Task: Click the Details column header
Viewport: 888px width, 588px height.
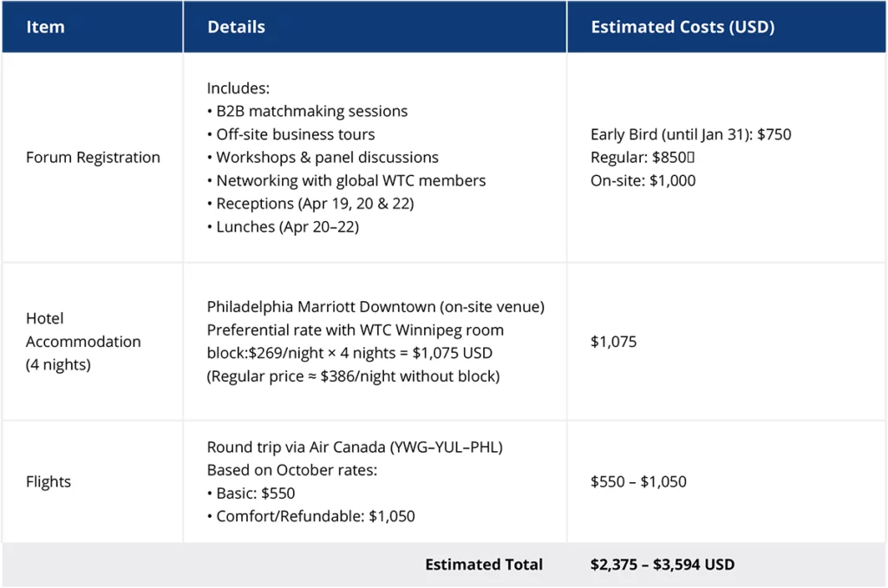Action: pyautogui.click(x=236, y=27)
